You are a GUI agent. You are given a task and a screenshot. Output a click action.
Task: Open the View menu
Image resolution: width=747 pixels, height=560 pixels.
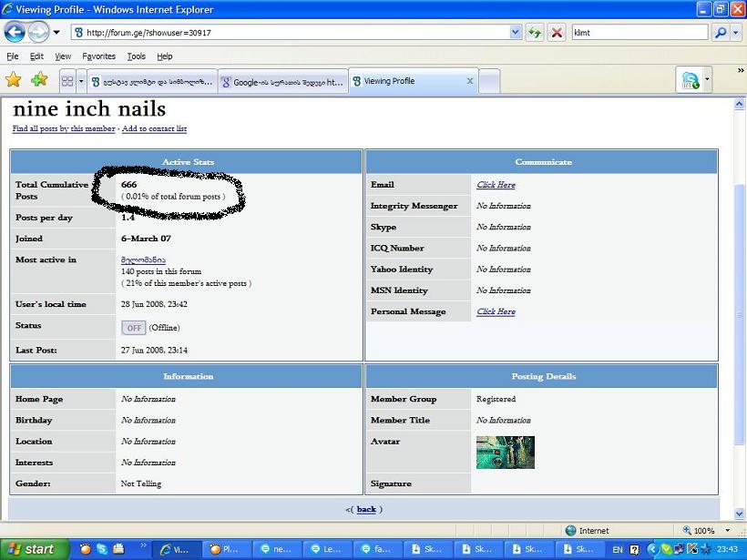point(63,56)
